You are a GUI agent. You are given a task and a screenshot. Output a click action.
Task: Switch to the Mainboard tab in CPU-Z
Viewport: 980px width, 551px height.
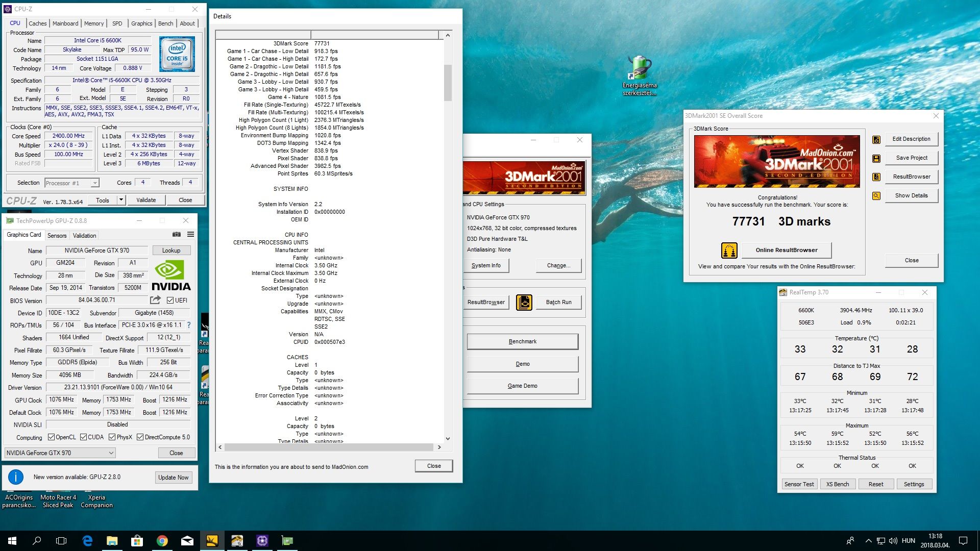click(x=65, y=23)
